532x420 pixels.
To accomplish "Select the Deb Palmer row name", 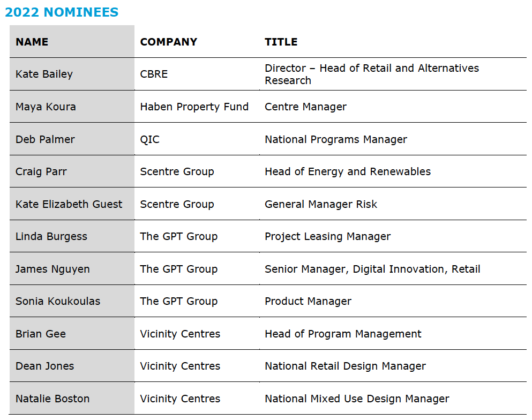I will pyautogui.click(x=45, y=139).
